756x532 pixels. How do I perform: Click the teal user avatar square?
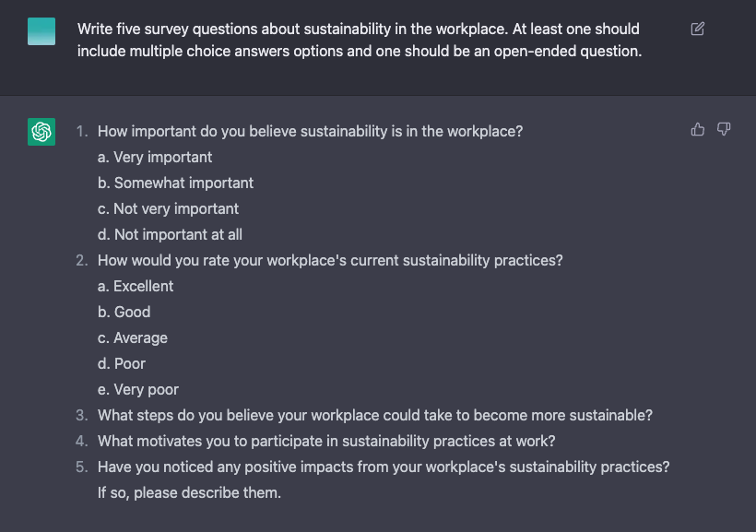[x=41, y=31]
